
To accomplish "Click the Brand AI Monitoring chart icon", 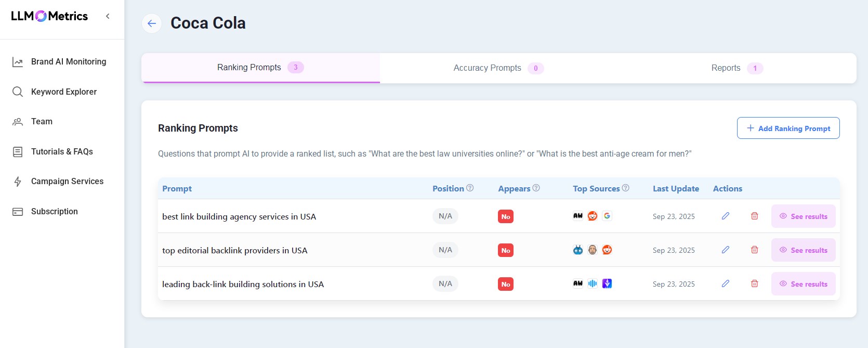I will click(x=18, y=62).
